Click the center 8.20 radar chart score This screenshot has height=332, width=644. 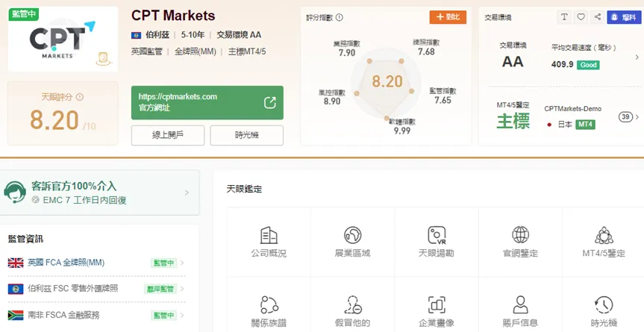387,81
